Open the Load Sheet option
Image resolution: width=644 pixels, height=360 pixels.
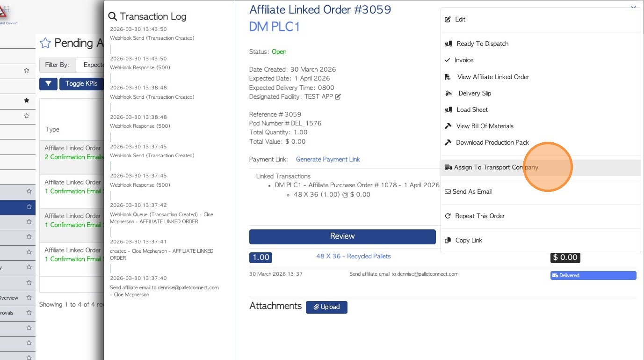[472, 110]
